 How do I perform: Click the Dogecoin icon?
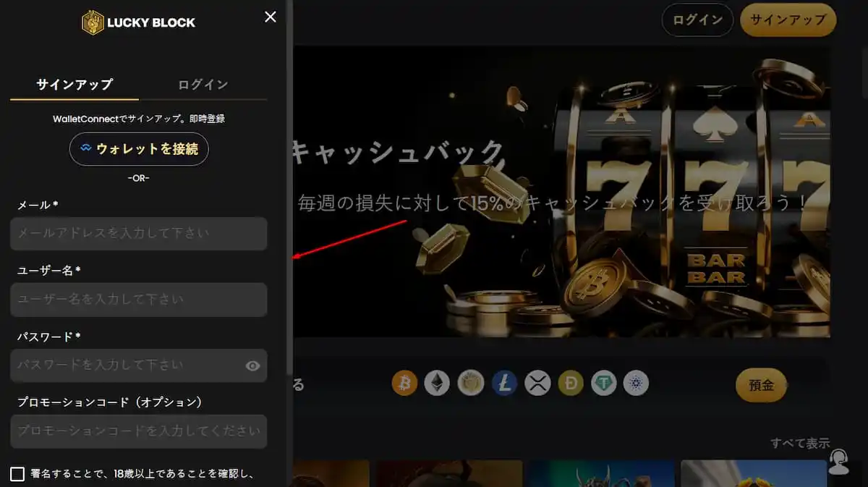pos(571,384)
